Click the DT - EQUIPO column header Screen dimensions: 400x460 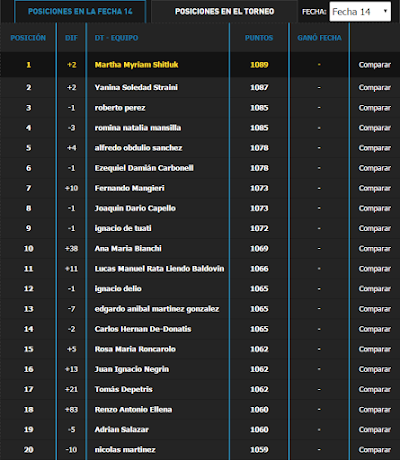tap(116, 38)
